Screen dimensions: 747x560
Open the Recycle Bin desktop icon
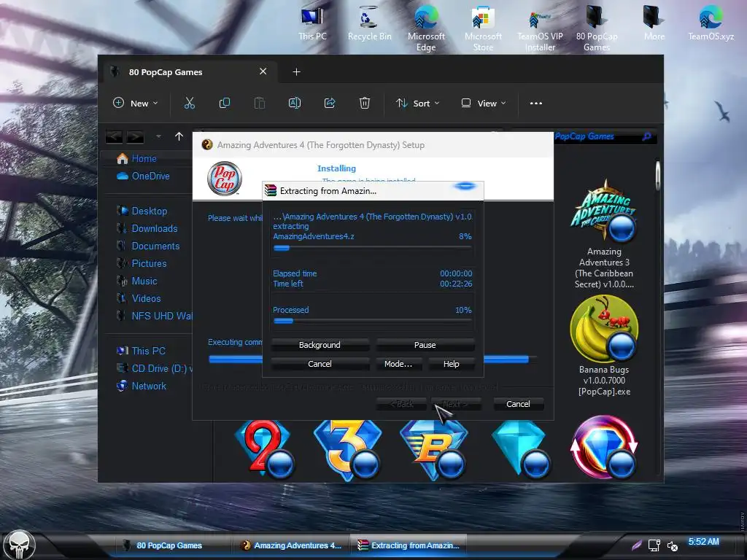click(369, 24)
